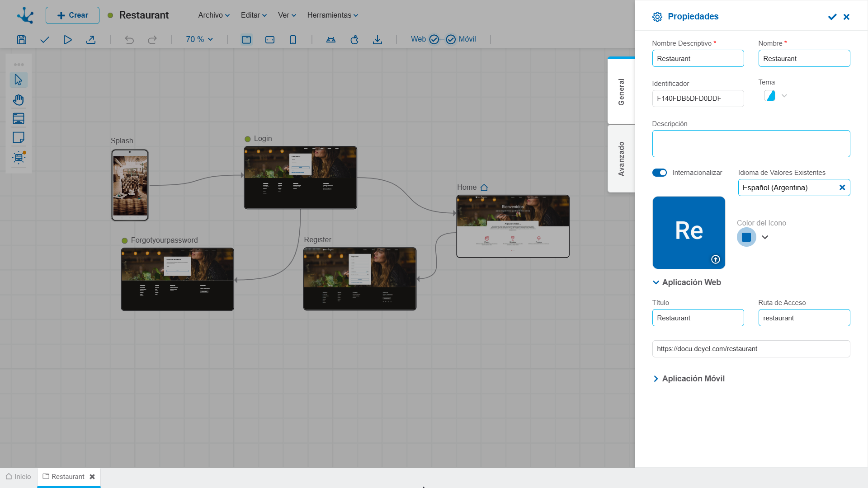The image size is (868, 488).
Task: Select the sticky note tool
Action: pyautogui.click(x=19, y=138)
